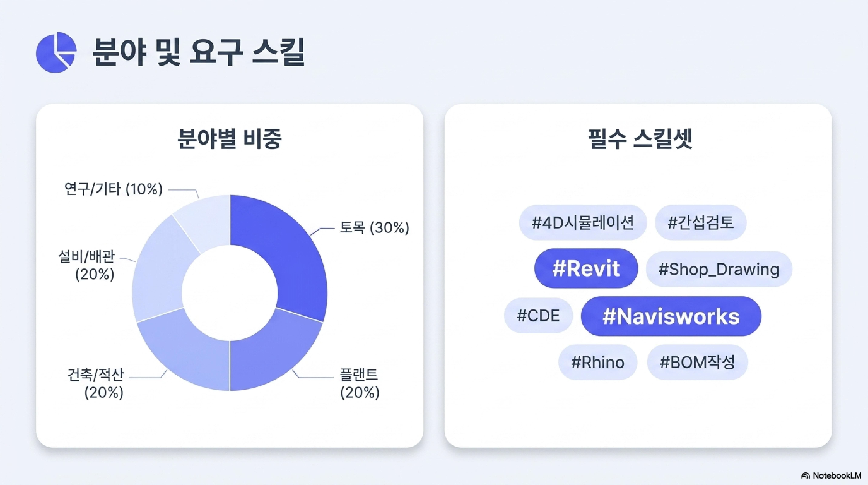Click the pie chart icon beside the title
Viewport: 868px width, 485px height.
[56, 52]
